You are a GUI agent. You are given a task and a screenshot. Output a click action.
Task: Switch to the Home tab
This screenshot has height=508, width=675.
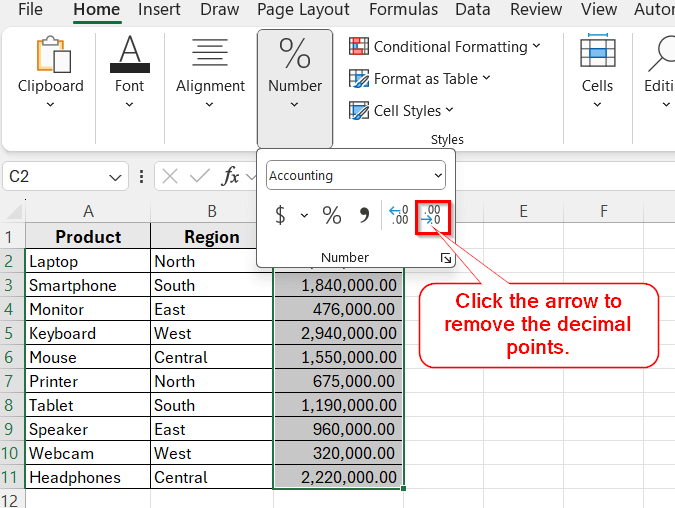pyautogui.click(x=96, y=9)
